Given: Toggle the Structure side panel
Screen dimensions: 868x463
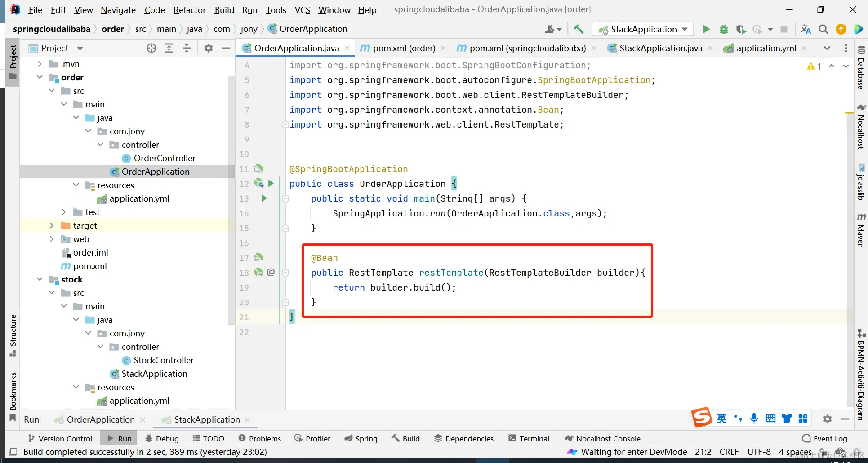Looking at the screenshot, I should click(x=13, y=335).
